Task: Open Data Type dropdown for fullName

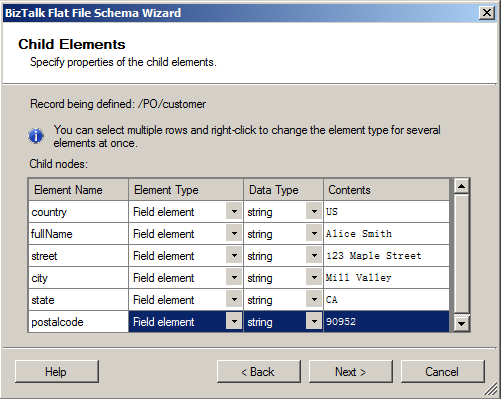Action: [314, 233]
